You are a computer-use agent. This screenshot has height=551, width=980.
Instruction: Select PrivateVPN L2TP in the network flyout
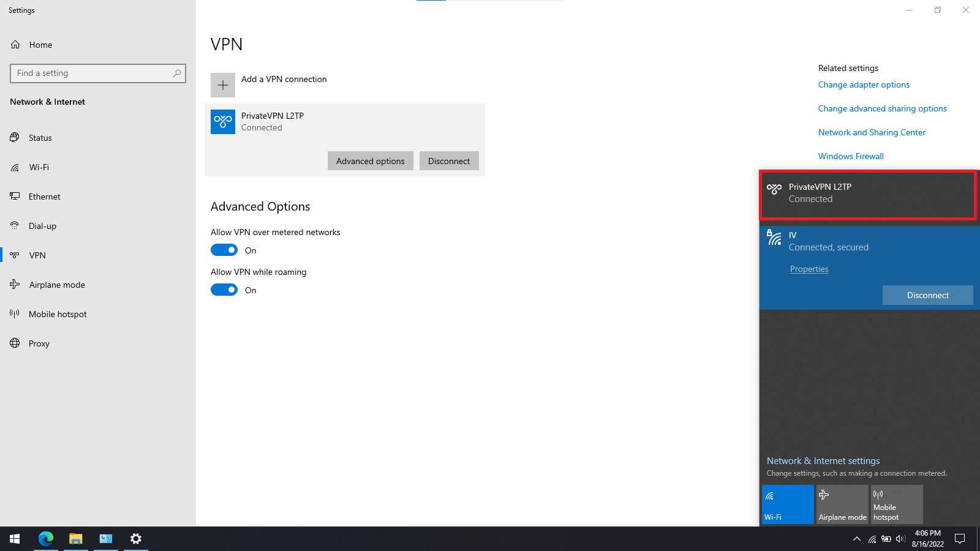[867, 195]
